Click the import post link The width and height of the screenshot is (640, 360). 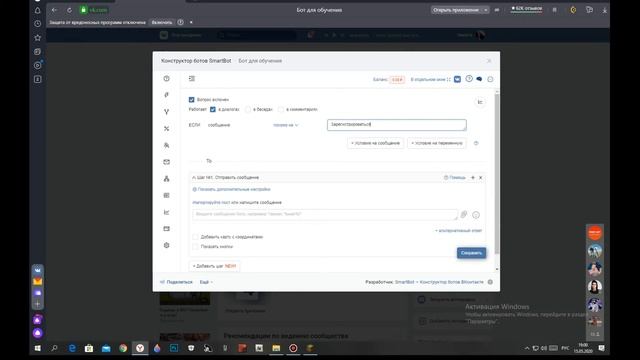211,202
